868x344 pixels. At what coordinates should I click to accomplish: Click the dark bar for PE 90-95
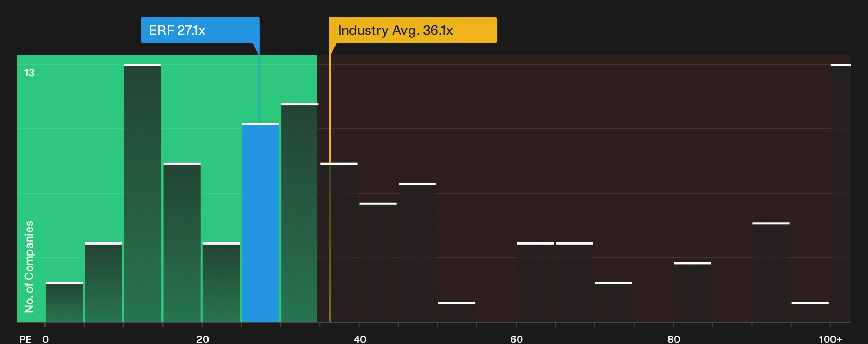[x=771, y=273]
